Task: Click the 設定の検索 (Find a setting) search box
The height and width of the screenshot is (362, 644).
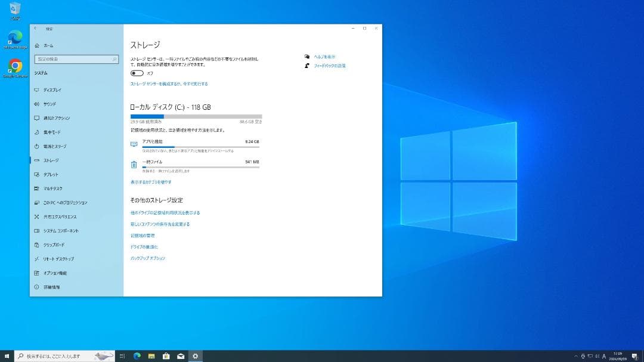Action: point(78,59)
